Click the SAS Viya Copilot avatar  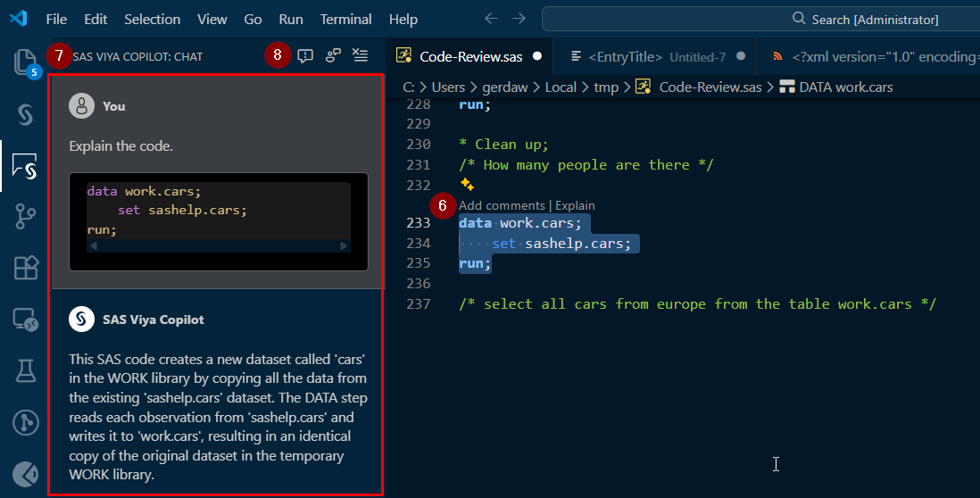[x=81, y=320]
